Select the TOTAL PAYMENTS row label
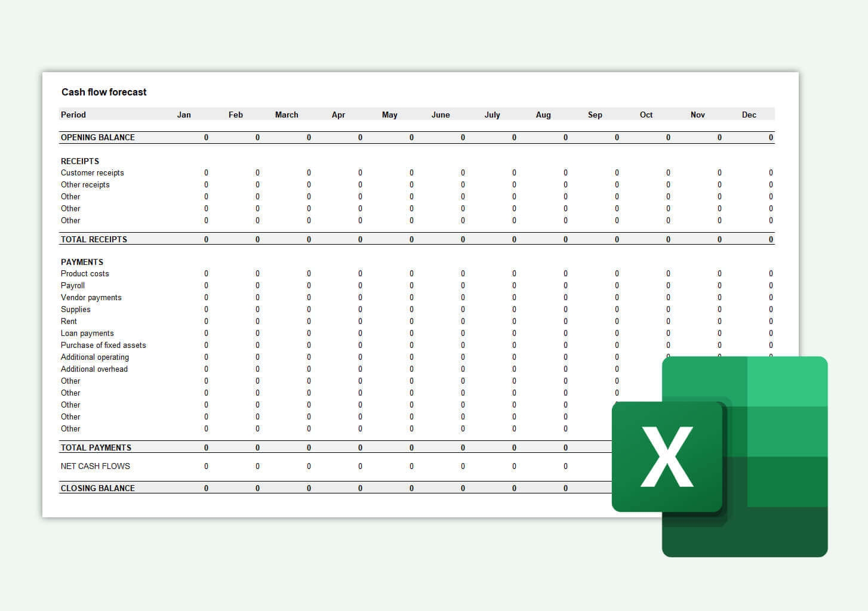Viewport: 868px width, 611px height. pos(96,447)
